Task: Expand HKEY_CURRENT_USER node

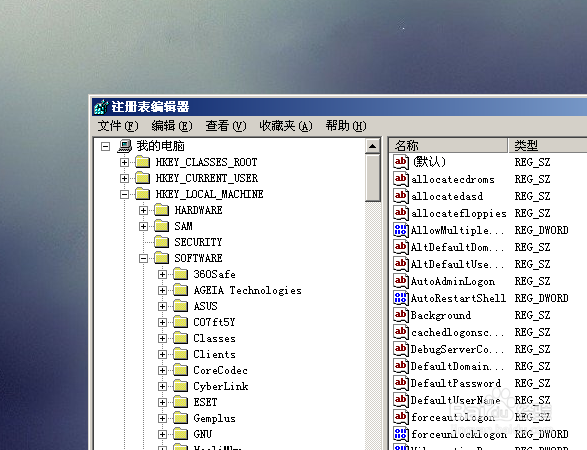Action: click(x=124, y=179)
